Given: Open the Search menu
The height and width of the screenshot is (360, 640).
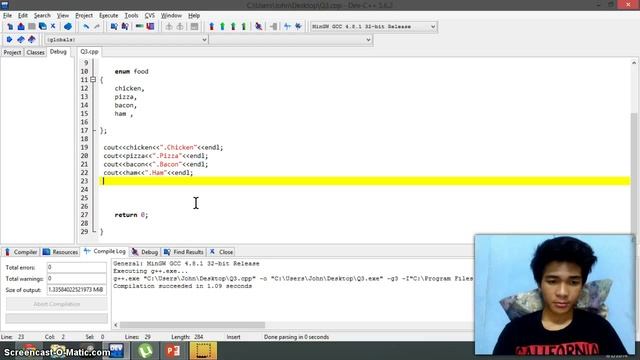Looking at the screenshot, I should point(42,16).
